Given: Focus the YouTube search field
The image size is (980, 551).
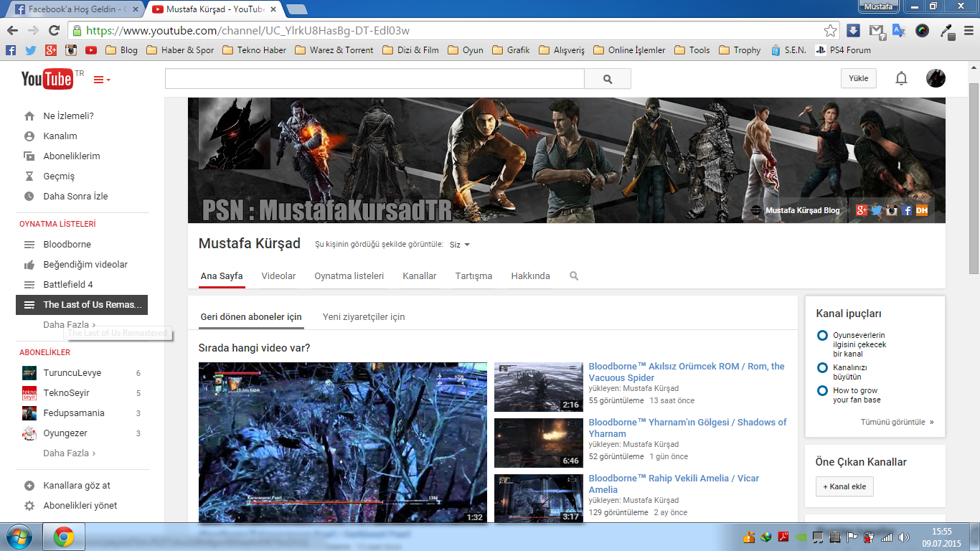Looking at the screenshot, I should pyautogui.click(x=374, y=79).
